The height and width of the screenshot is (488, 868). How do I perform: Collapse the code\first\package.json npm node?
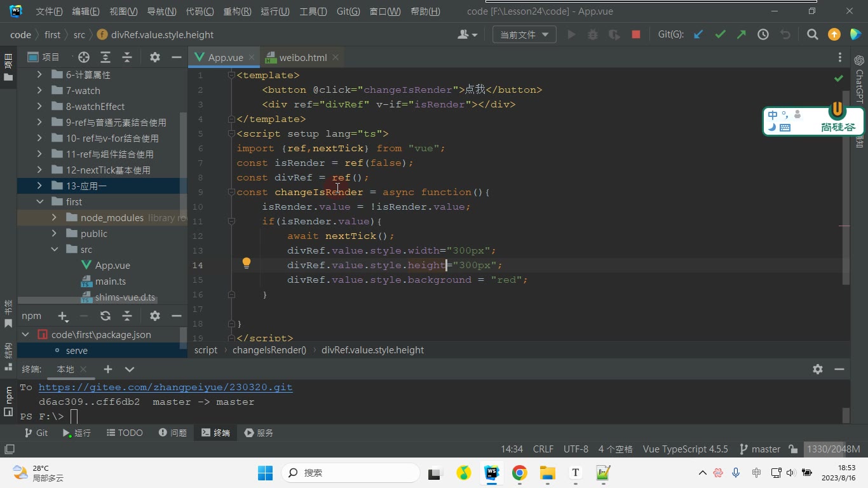tap(25, 334)
